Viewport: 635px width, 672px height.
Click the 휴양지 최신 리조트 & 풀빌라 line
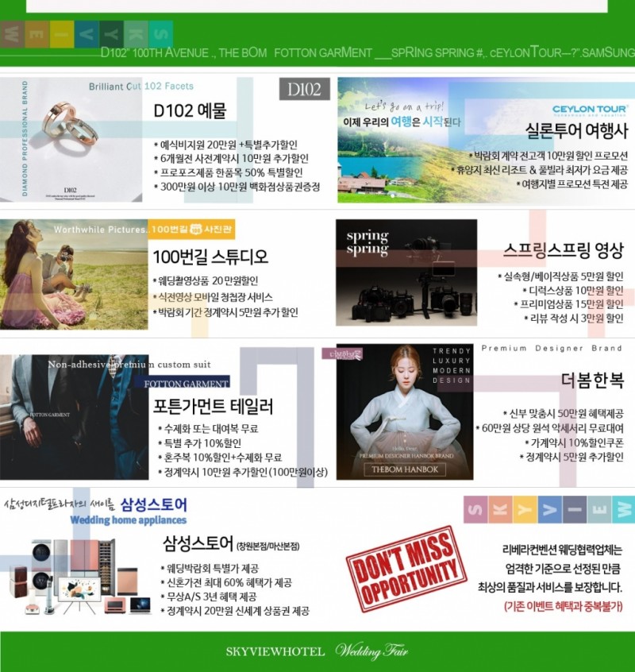(x=540, y=170)
